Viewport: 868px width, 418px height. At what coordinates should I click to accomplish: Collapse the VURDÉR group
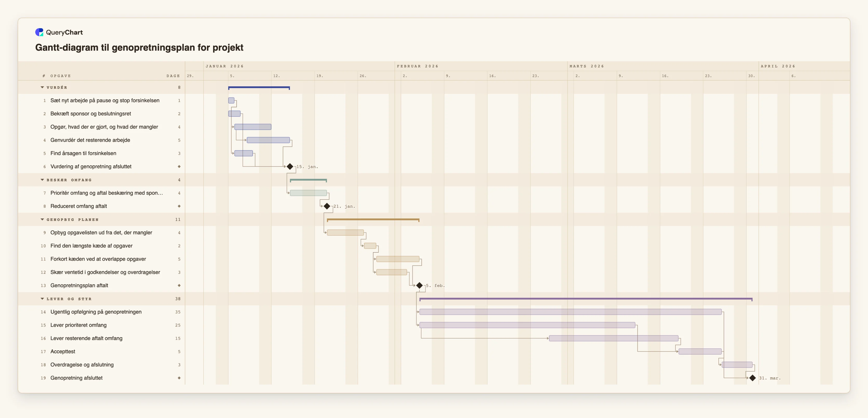[x=42, y=88]
